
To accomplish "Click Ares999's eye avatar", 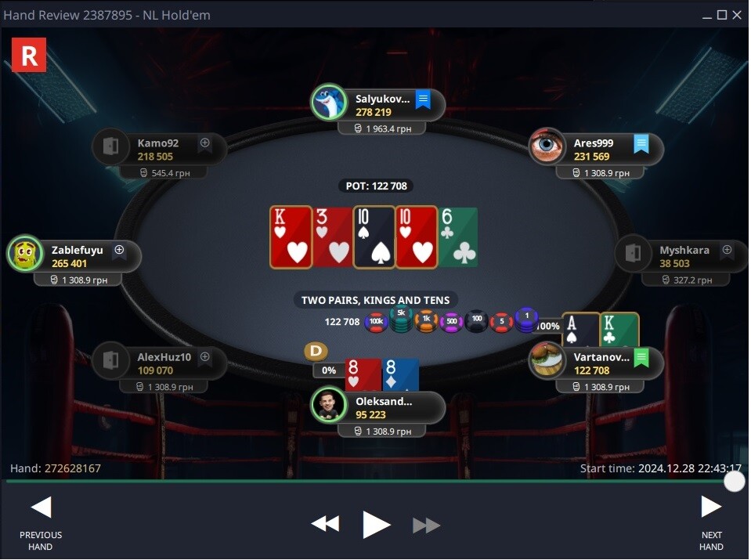I will pos(547,146).
